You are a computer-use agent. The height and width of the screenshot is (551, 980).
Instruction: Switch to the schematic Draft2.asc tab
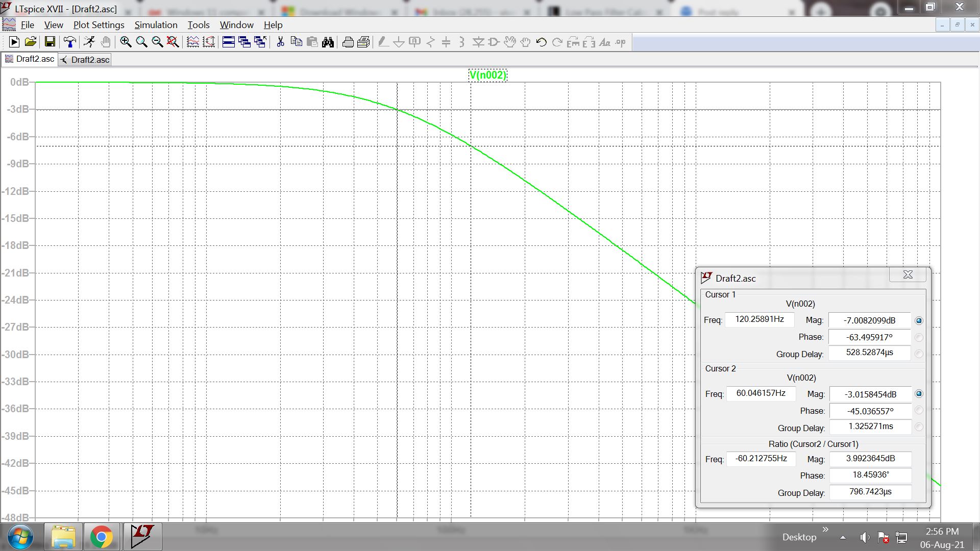(x=85, y=60)
